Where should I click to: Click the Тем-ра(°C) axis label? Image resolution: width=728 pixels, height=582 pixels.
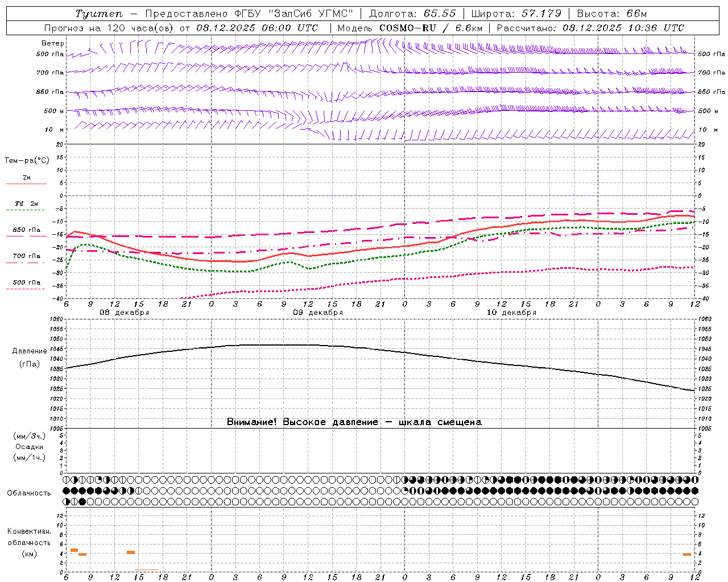[27, 161]
